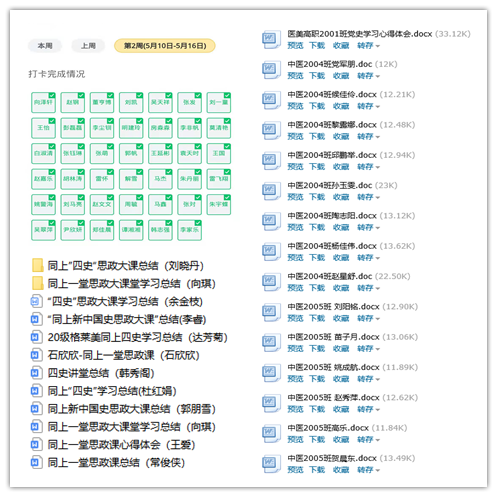Switch to the 本周 tab
Screen dimensions: 497x497
[45, 46]
